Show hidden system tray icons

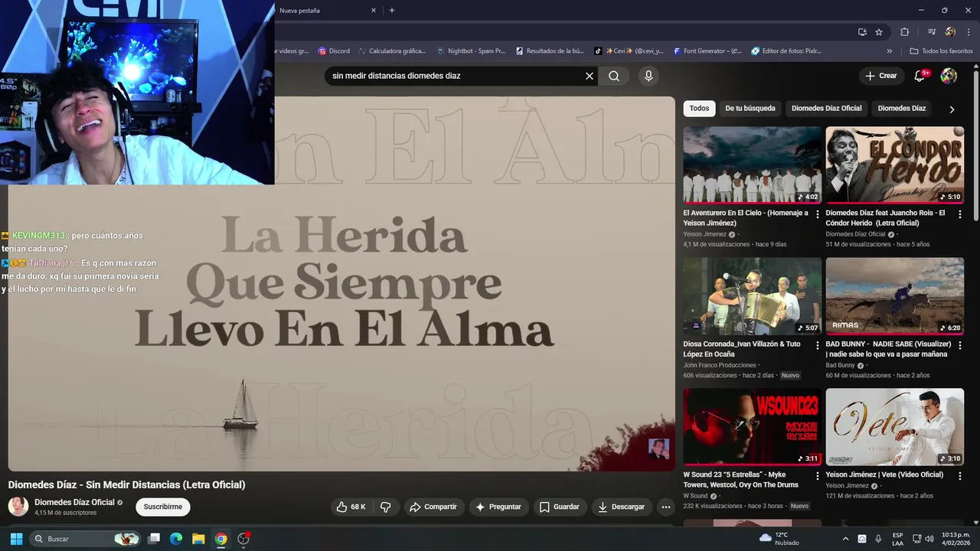(846, 539)
